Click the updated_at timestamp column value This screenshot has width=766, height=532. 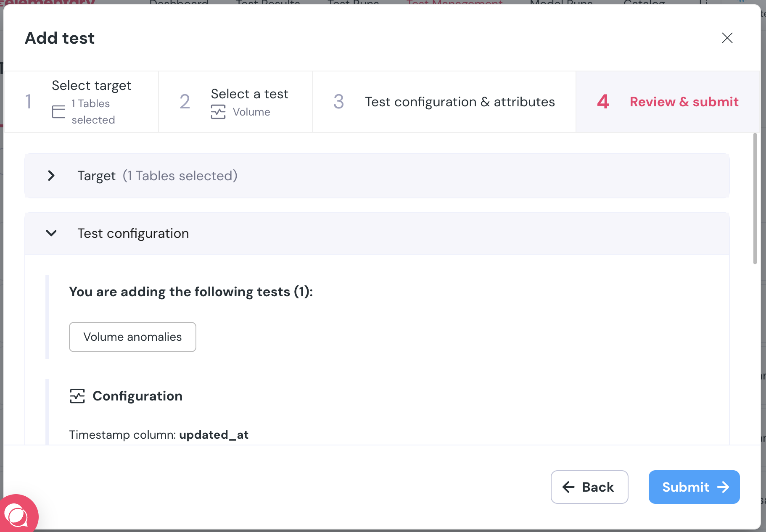pos(214,435)
